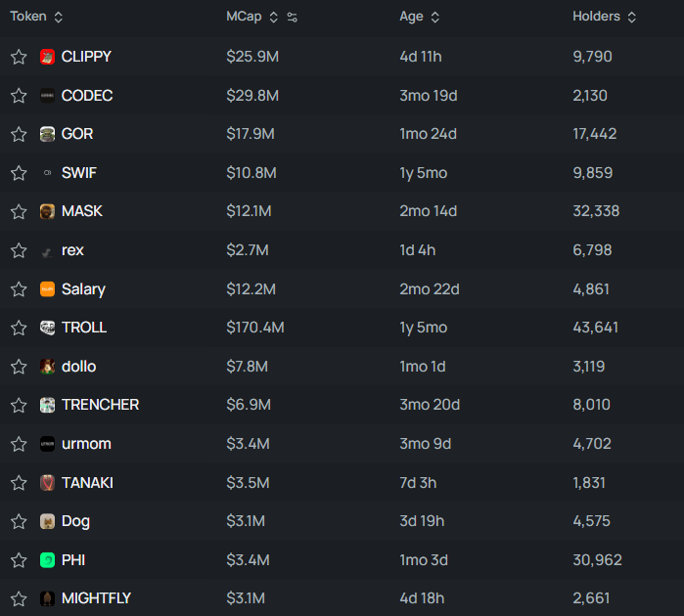Toggle favorite star for MIGHTFLY
684x616 pixels.
pyautogui.click(x=19, y=598)
